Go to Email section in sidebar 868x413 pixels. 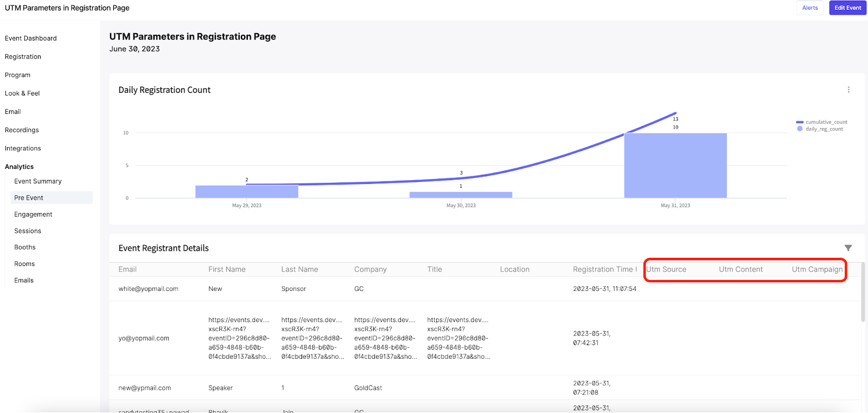[x=13, y=112]
